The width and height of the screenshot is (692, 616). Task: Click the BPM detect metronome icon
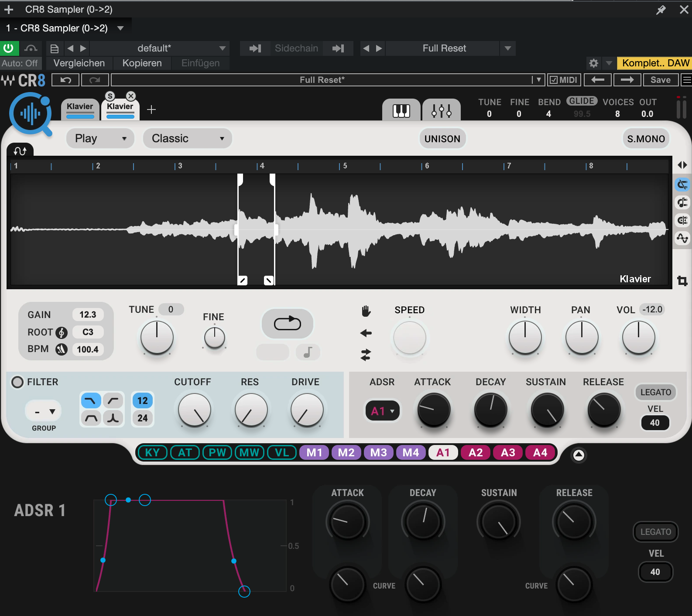pos(62,349)
